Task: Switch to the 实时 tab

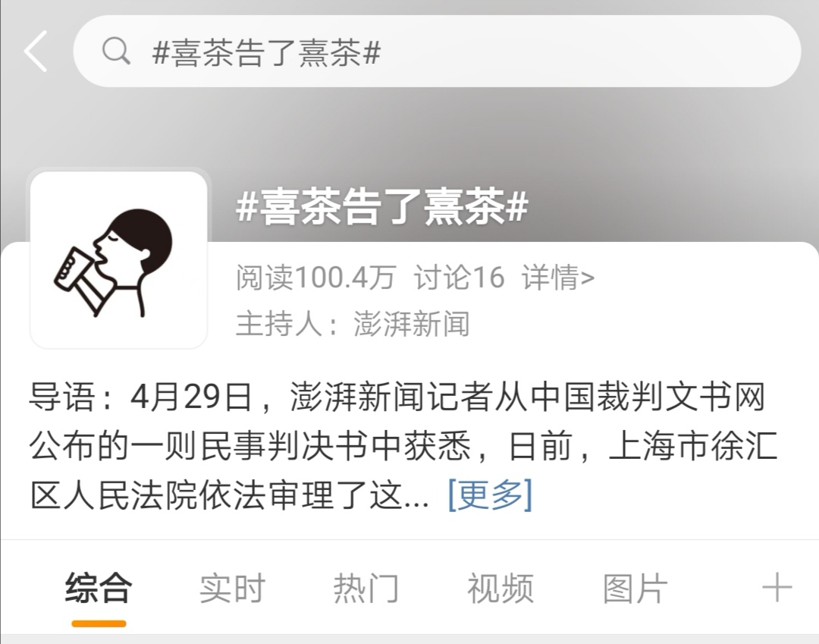Action: click(x=233, y=588)
